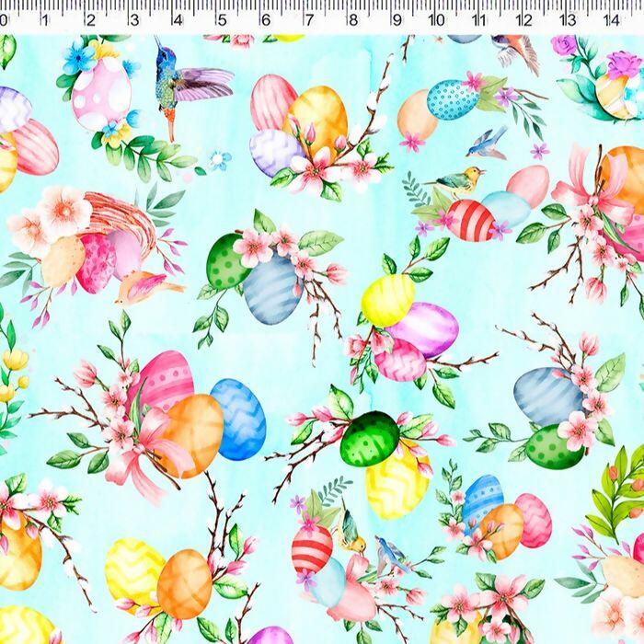Click the number 1 on the ruler
Image resolution: width=644 pixels, height=644 pixels.
tap(45, 20)
